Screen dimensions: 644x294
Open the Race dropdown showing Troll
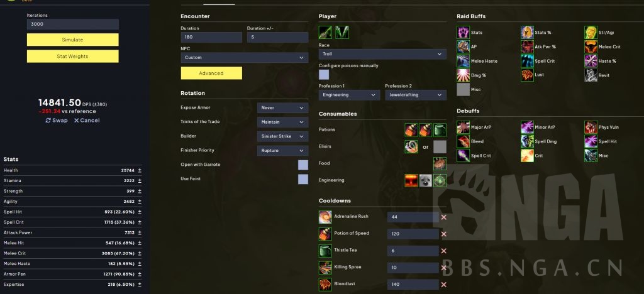pos(382,54)
